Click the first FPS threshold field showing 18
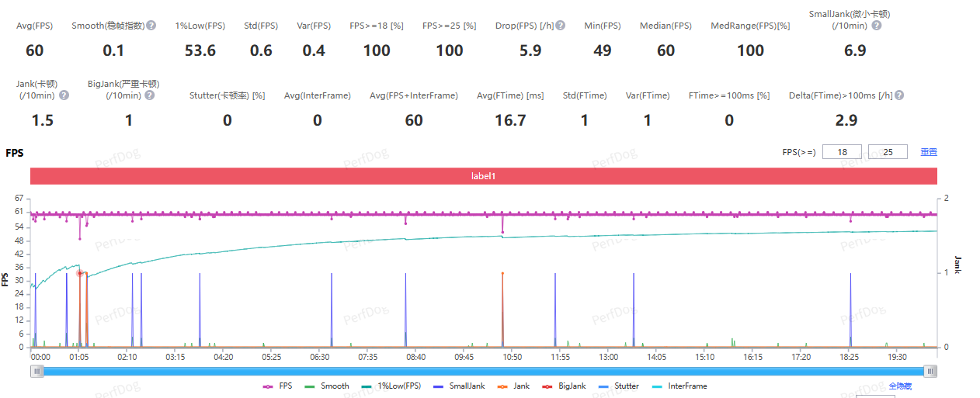Image resolution: width=980 pixels, height=398 pixels. point(842,152)
